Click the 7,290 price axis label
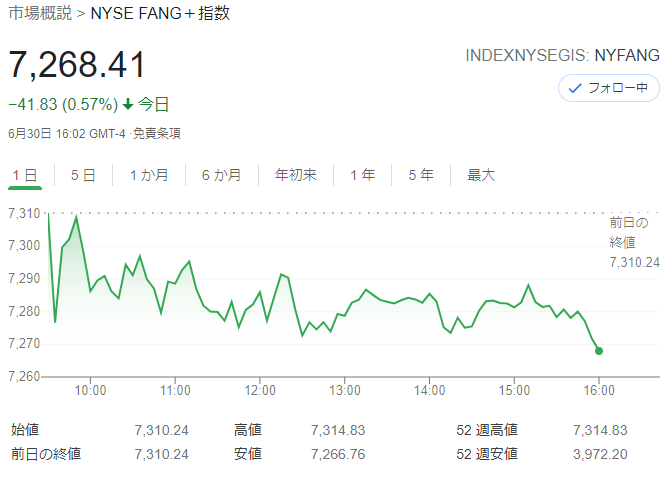Image resolution: width=669 pixels, height=484 pixels. click(24, 278)
